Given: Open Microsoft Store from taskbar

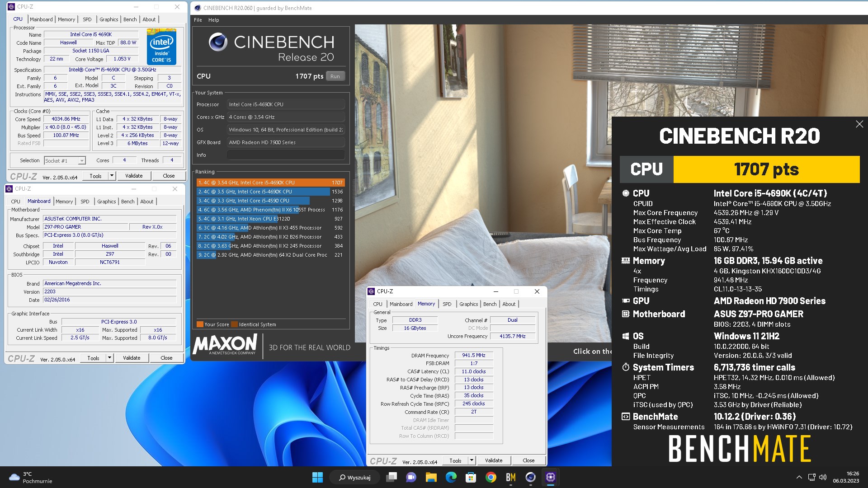Looking at the screenshot, I should tap(471, 477).
